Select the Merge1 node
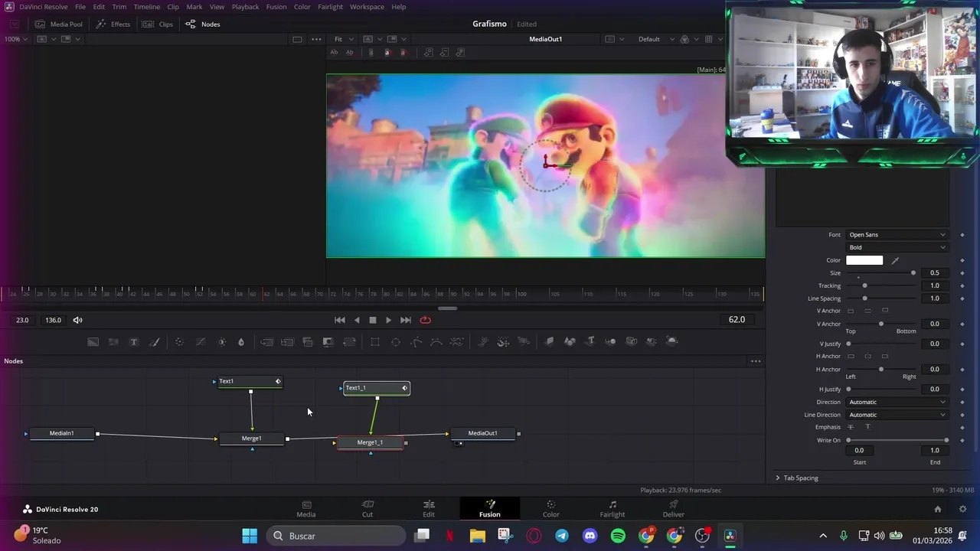Image resolution: width=980 pixels, height=551 pixels. coord(251,439)
